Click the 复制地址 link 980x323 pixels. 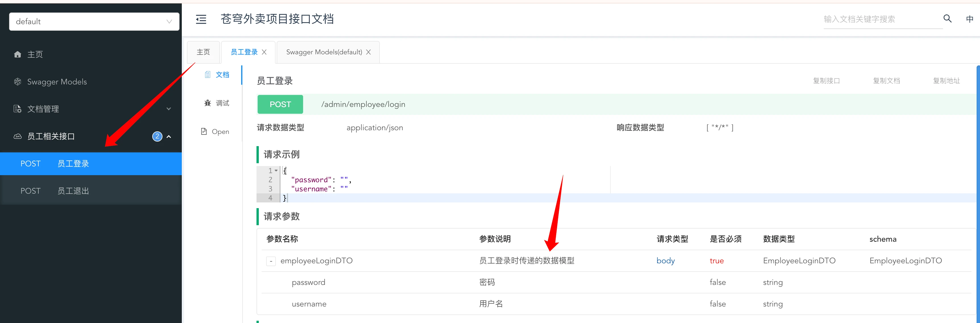point(946,81)
